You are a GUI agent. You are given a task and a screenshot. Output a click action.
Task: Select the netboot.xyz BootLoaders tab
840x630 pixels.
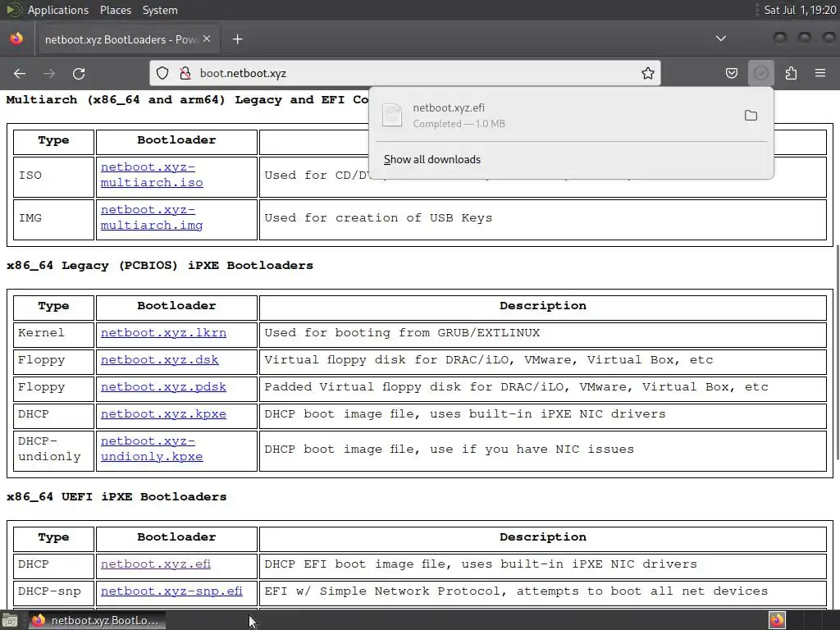[127, 39]
